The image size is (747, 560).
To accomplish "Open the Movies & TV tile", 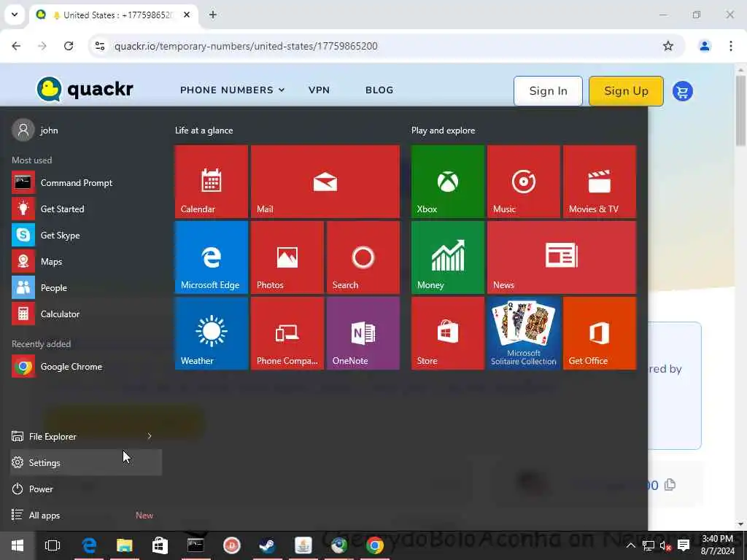I will click(600, 182).
